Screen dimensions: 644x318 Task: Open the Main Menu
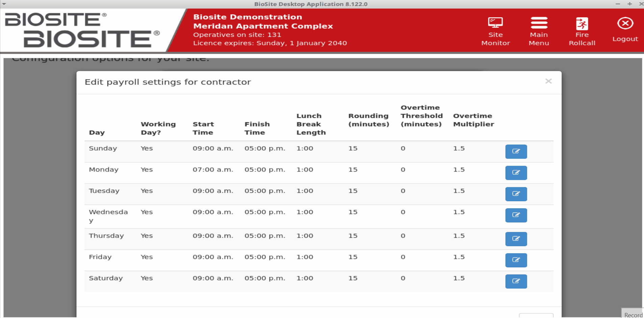click(x=539, y=31)
